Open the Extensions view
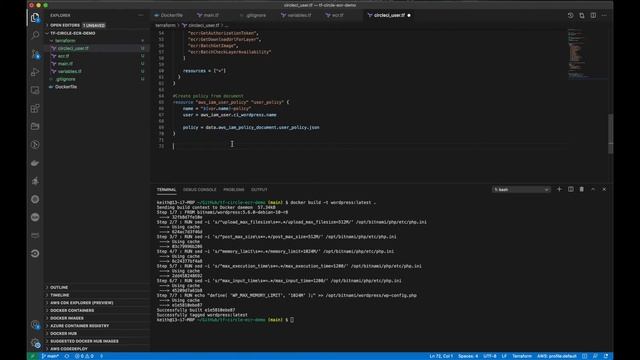 35,109
